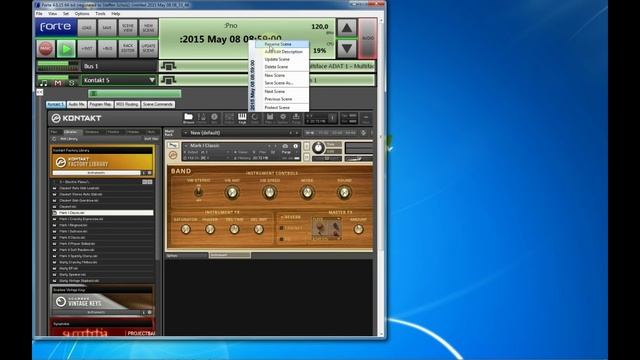Screen dimensions: 640x360
Task: Open the RACK EDITOR button
Action: coord(128,49)
